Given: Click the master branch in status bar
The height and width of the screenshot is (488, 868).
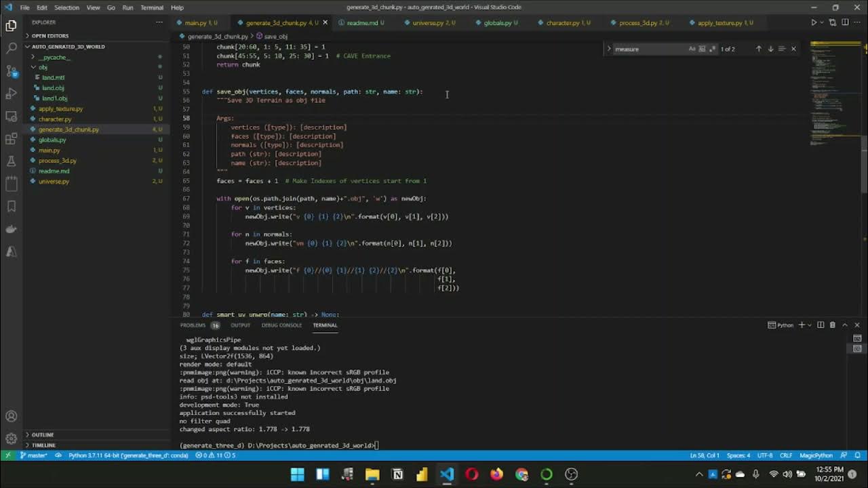Looking at the screenshot, I should point(34,455).
